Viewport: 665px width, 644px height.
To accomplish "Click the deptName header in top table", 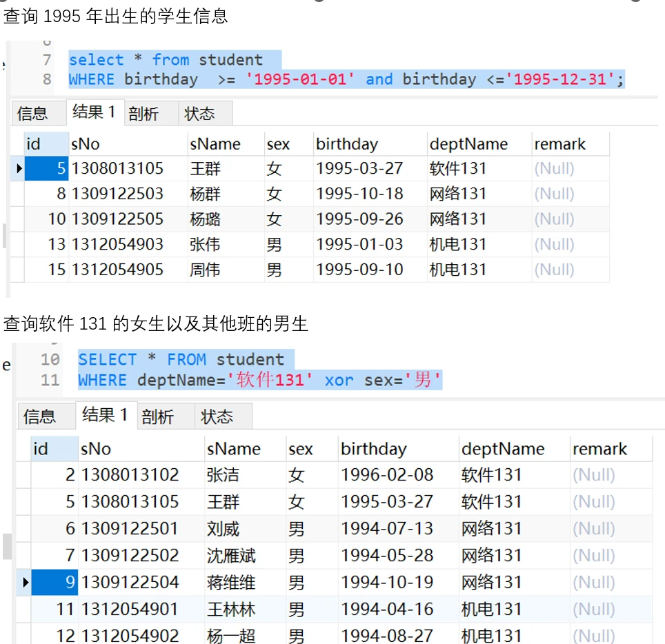I will [468, 144].
